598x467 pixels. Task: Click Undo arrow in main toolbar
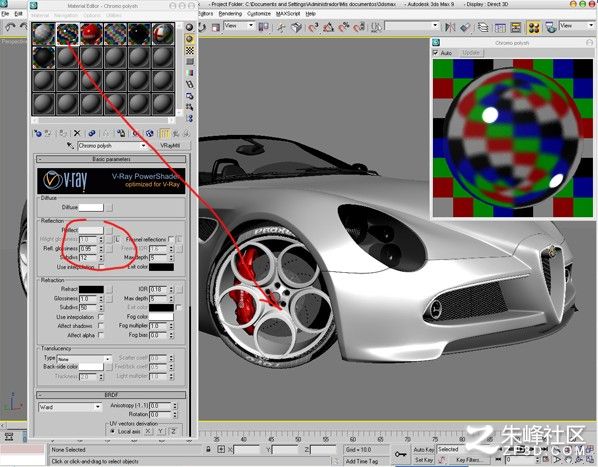(11, 27)
